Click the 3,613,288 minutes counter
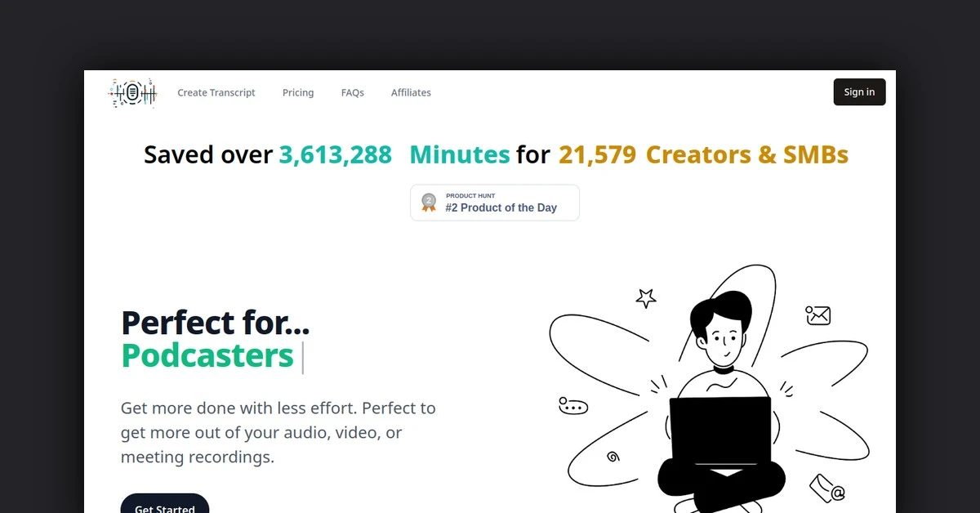 (x=336, y=154)
